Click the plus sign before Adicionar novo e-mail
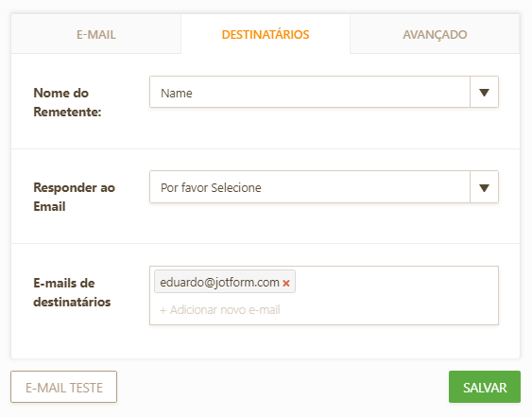Screen dimensions: 532x417 tap(163, 310)
